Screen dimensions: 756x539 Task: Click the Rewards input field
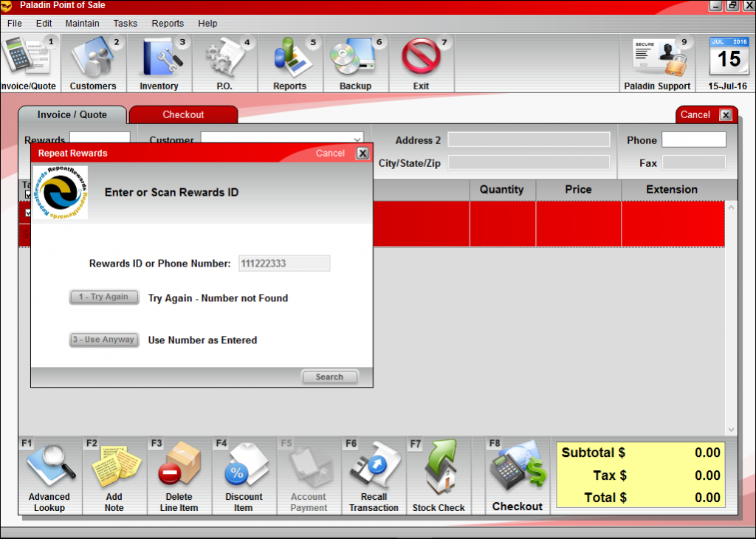click(x=100, y=137)
